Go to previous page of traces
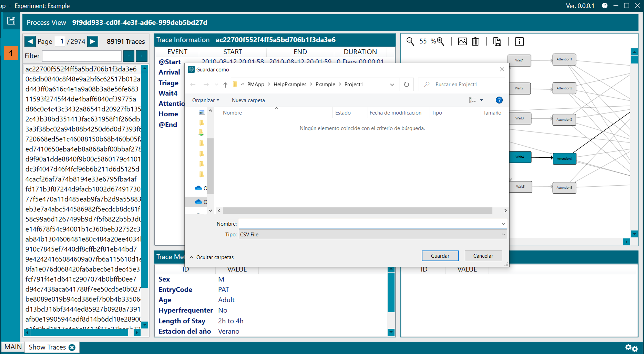The image size is (644, 354). pos(30,41)
